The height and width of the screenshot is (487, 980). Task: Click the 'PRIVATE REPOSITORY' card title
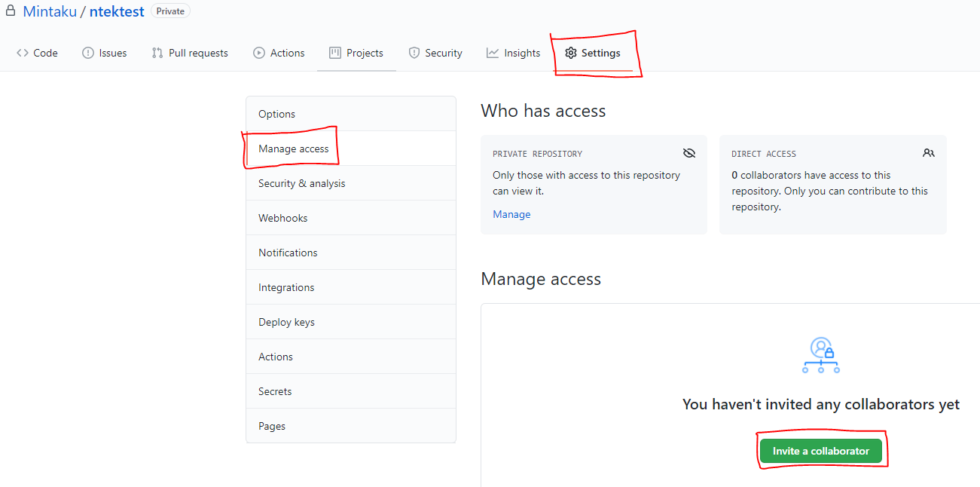pos(537,154)
